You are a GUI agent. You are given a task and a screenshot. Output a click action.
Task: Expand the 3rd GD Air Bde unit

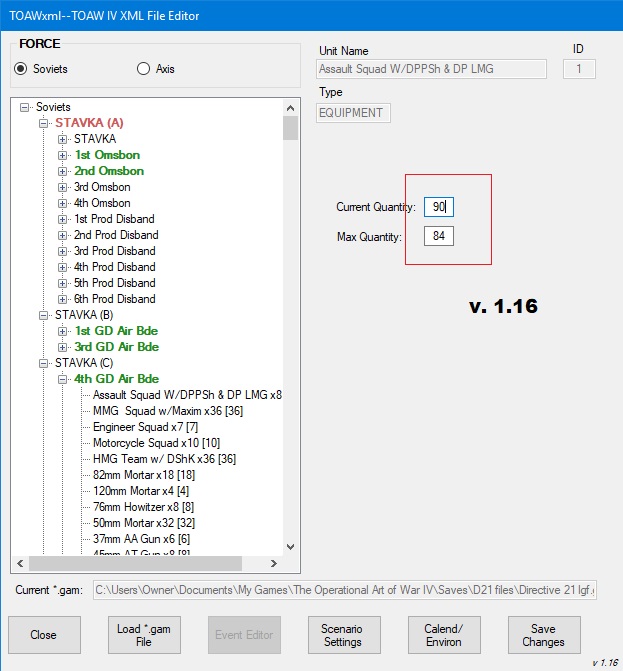62,347
